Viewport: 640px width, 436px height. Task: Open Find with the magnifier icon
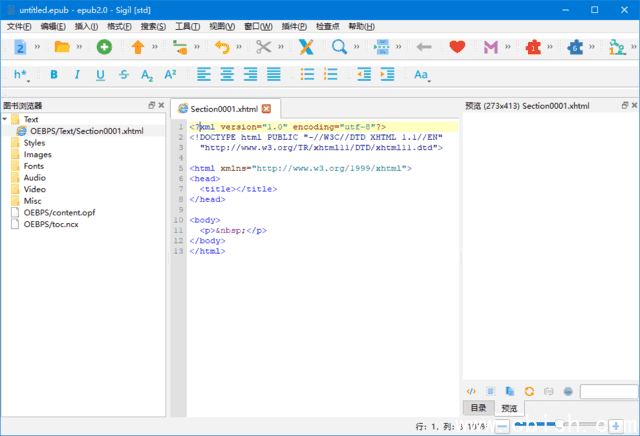339,47
